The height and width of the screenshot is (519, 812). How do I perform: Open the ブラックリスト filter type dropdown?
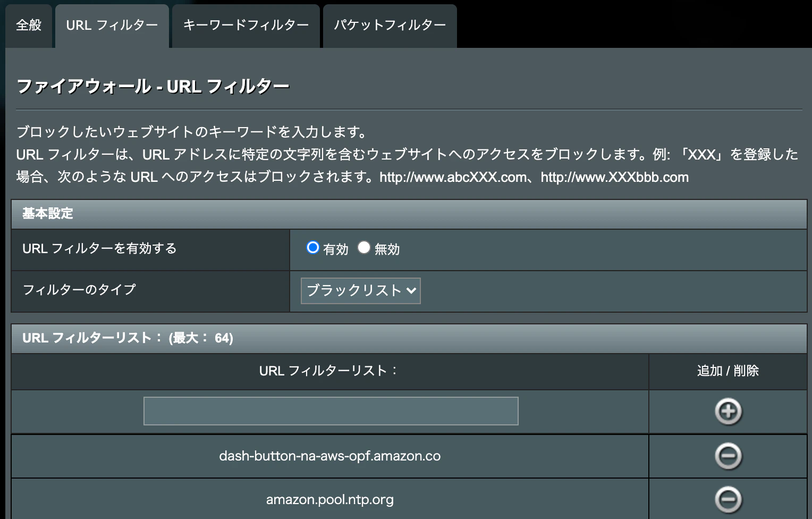[361, 291]
